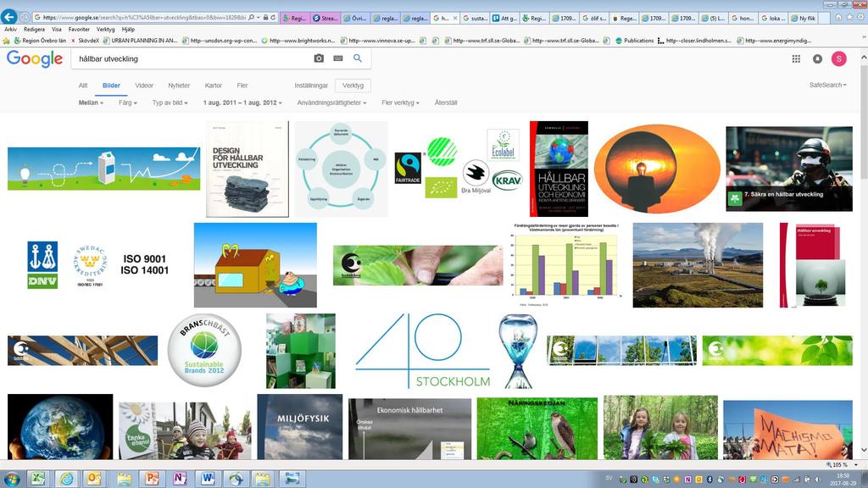Open PowerPoint from the taskbar
The width and height of the screenshot is (868, 488).
click(x=151, y=480)
